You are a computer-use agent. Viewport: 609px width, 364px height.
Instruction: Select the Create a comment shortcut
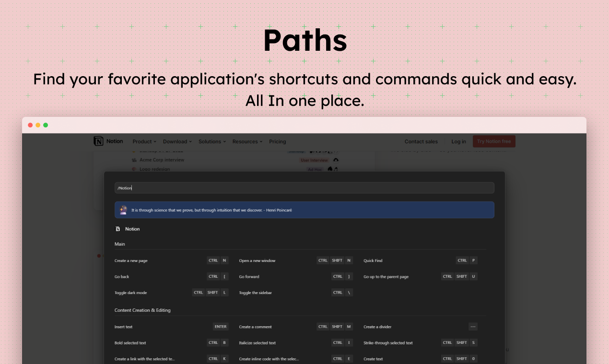(296, 327)
